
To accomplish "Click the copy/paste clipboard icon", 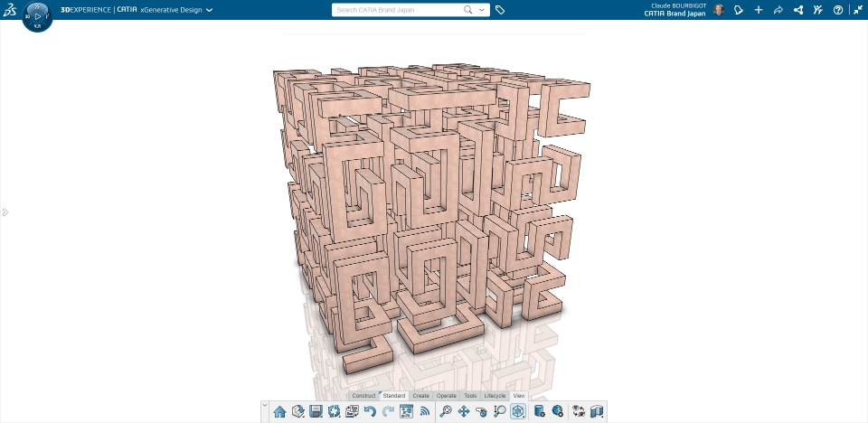I will point(352,411).
